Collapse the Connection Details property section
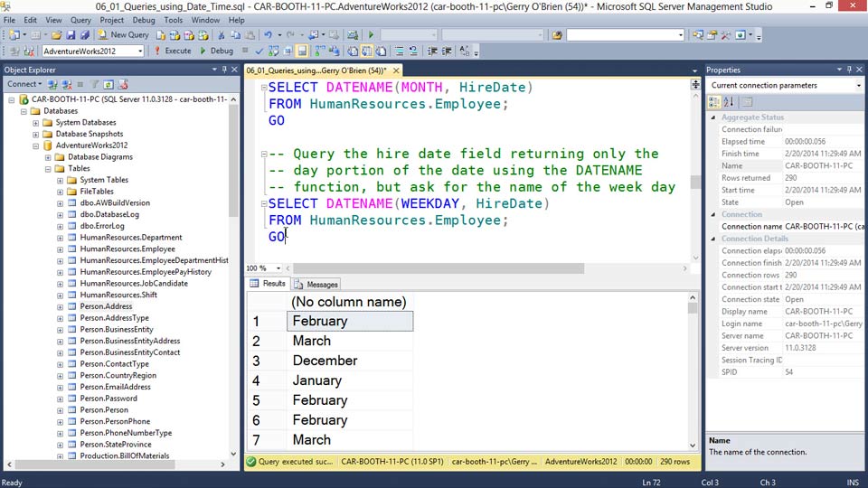Image resolution: width=868 pixels, height=488 pixels. tap(713, 239)
